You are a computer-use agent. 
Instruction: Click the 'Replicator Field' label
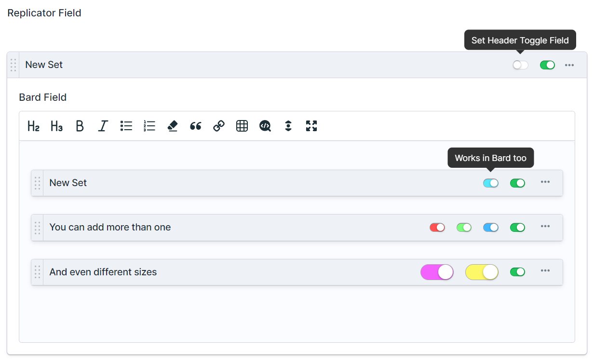point(44,13)
